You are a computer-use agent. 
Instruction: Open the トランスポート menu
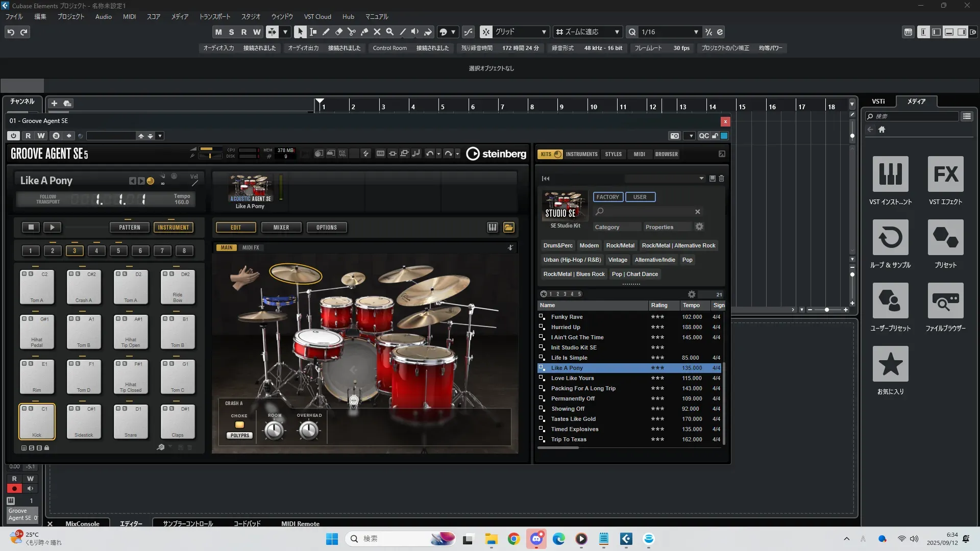coord(214,16)
